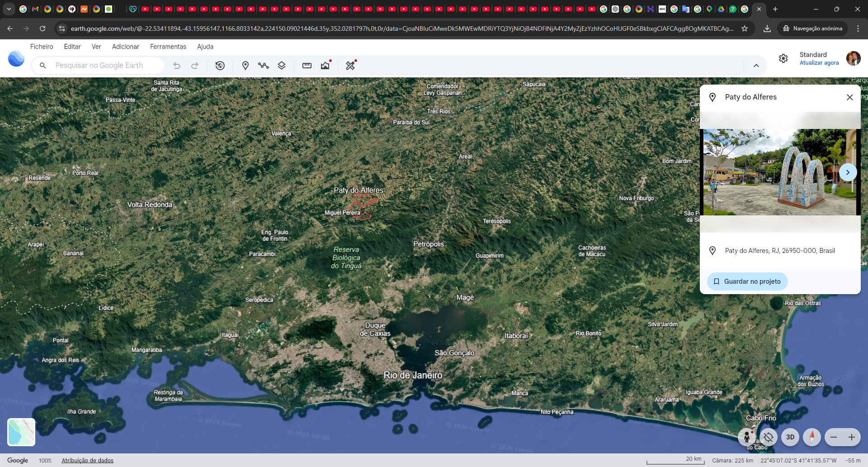Image resolution: width=868 pixels, height=467 pixels.
Task: Collapse the toolbar with the chevron arrow
Action: [x=756, y=66]
